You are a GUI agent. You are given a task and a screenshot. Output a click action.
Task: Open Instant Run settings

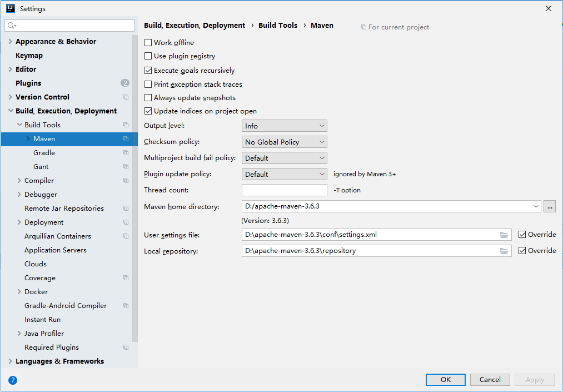point(42,320)
